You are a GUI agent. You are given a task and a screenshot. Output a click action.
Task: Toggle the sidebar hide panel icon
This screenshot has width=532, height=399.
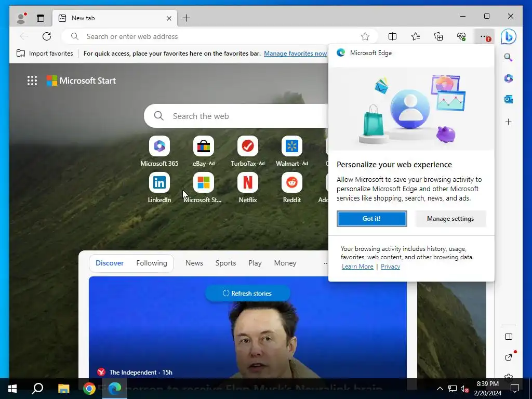pos(508,337)
